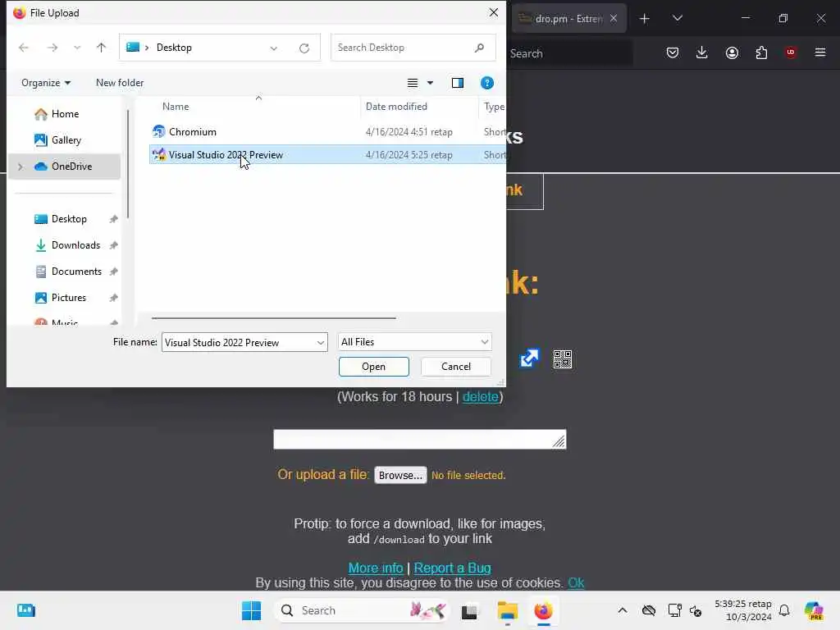
Task: Open pinned Pictures folder
Action: coord(69,298)
